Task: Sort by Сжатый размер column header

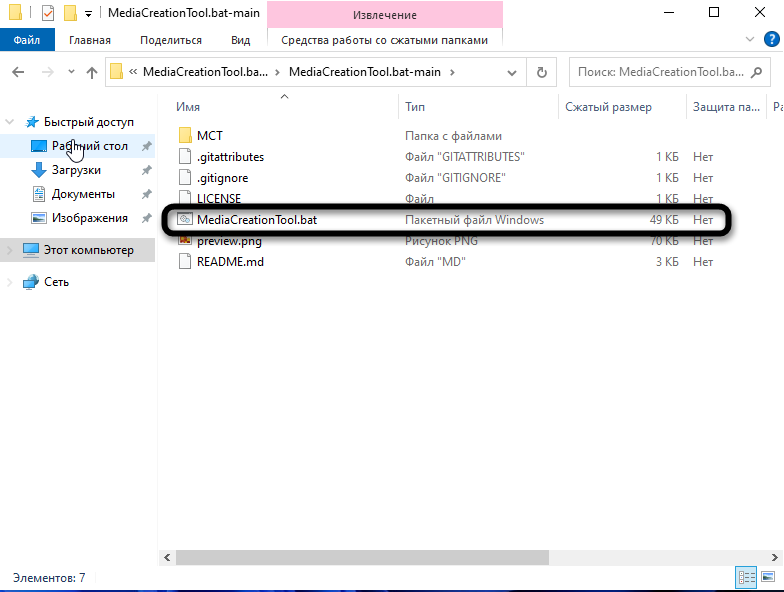Action: pyautogui.click(x=608, y=106)
